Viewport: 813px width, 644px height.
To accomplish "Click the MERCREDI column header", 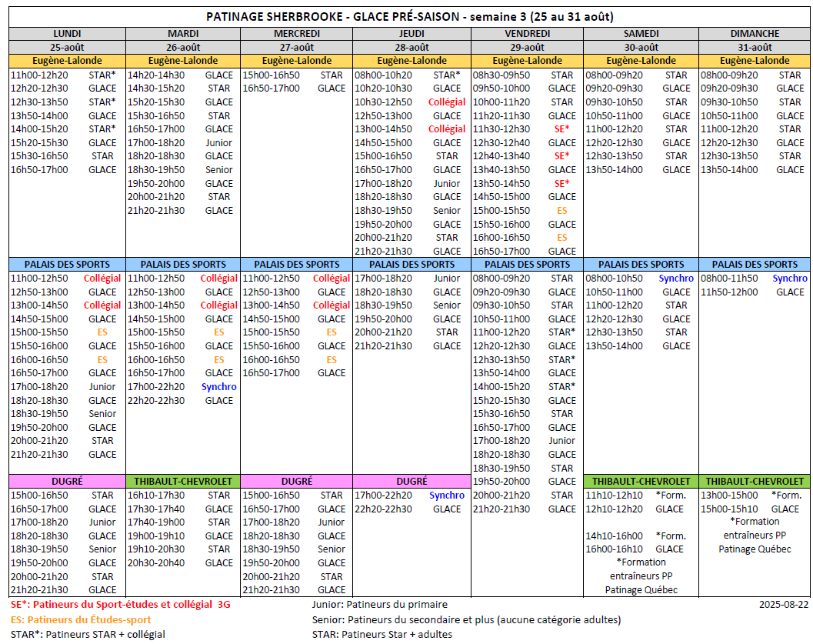I will pos(297,34).
